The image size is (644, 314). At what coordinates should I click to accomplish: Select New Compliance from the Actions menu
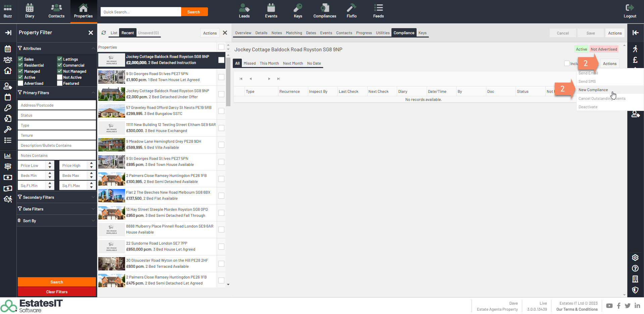593,90
